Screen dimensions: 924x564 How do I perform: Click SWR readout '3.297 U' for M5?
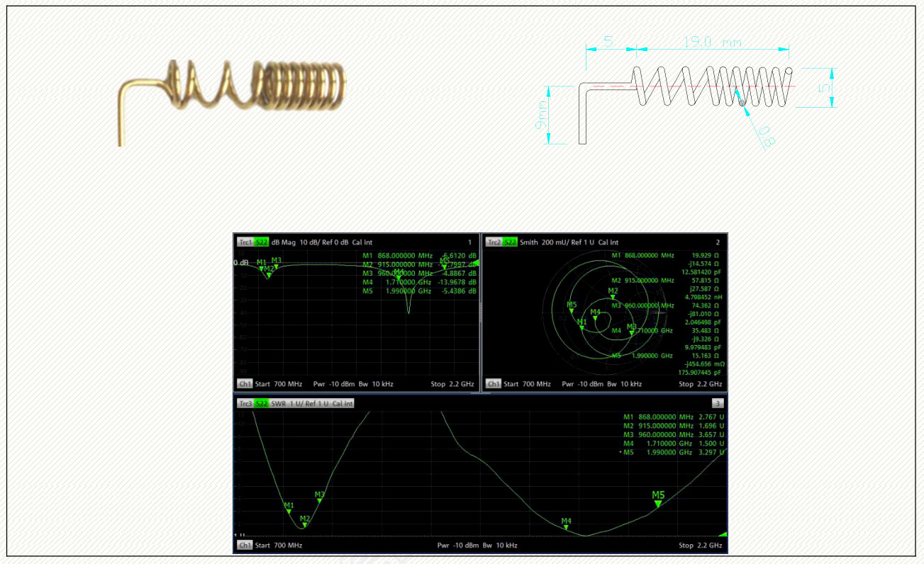(x=711, y=452)
